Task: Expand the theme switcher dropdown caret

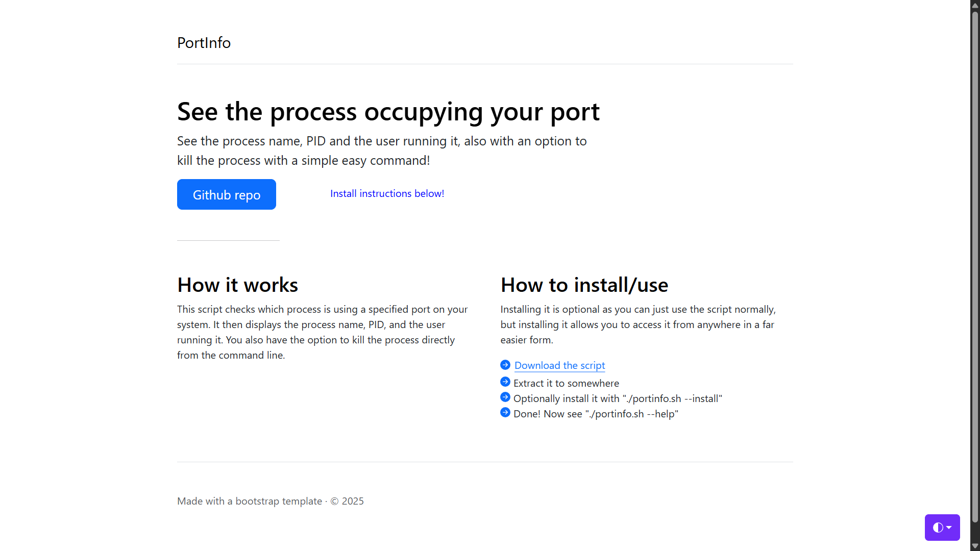Action: (x=949, y=528)
